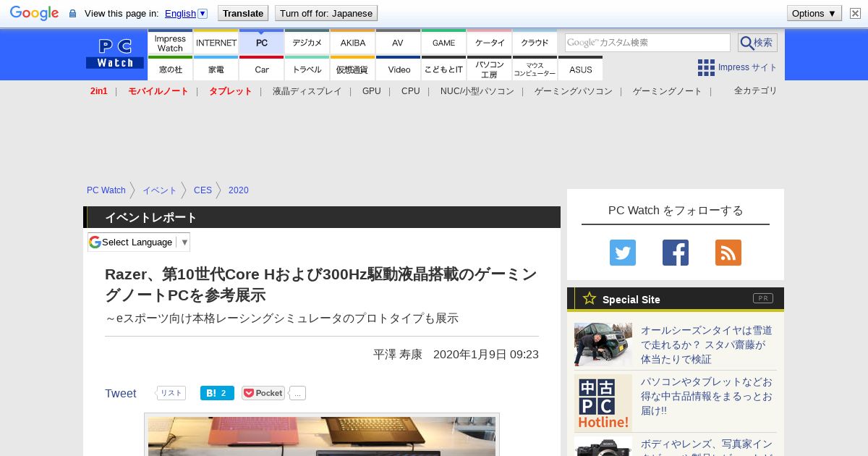This screenshot has height=456, width=868.
Task: Open the トラベル tab
Action: [307, 69]
